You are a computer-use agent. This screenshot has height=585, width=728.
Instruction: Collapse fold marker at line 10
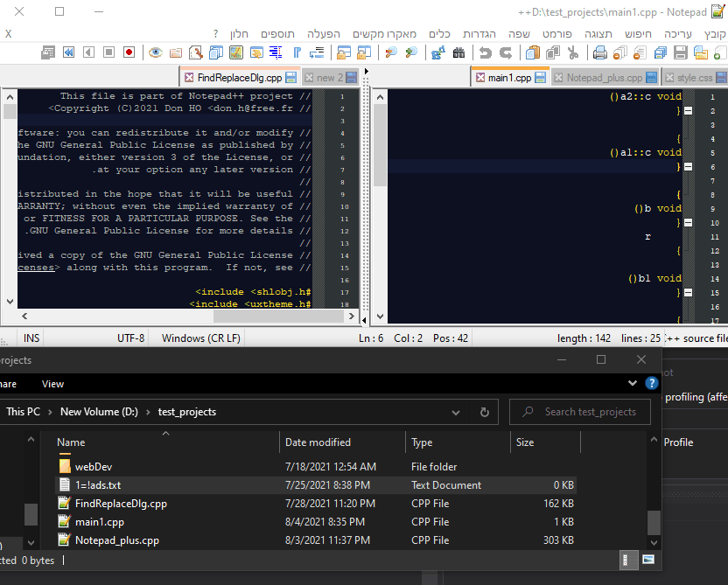689,223
